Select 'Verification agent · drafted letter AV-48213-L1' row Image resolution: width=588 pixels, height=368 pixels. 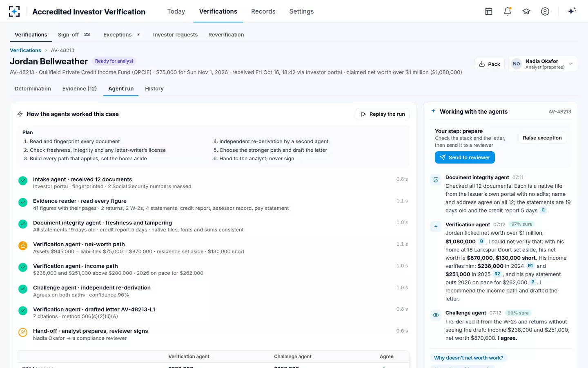point(213,313)
